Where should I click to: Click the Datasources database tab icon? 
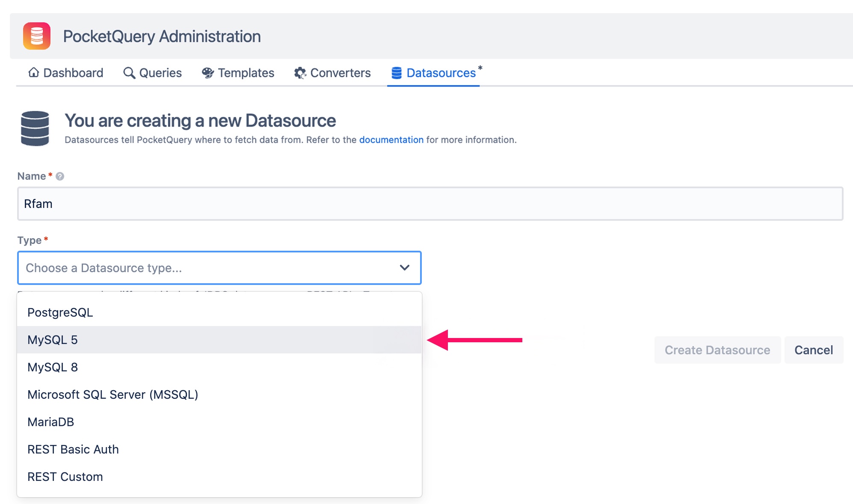coord(397,73)
